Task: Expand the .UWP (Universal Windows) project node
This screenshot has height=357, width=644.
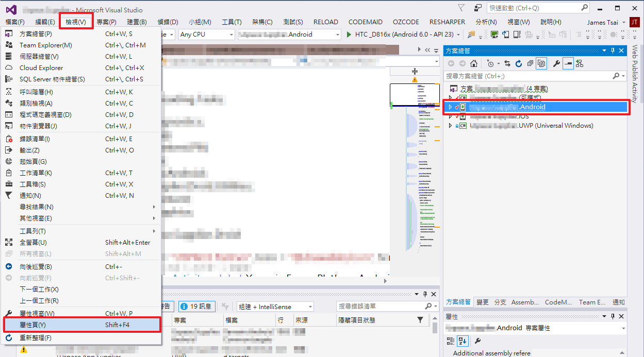Action: (x=450, y=126)
